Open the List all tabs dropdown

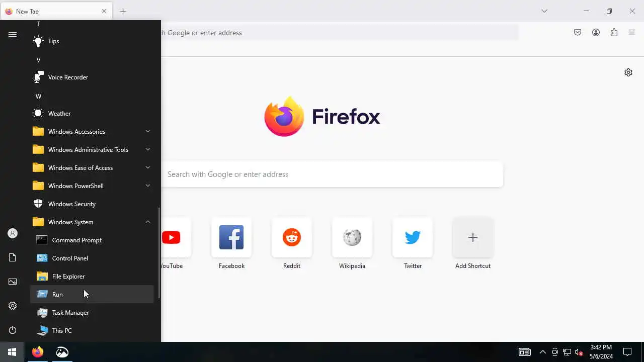pos(544,11)
